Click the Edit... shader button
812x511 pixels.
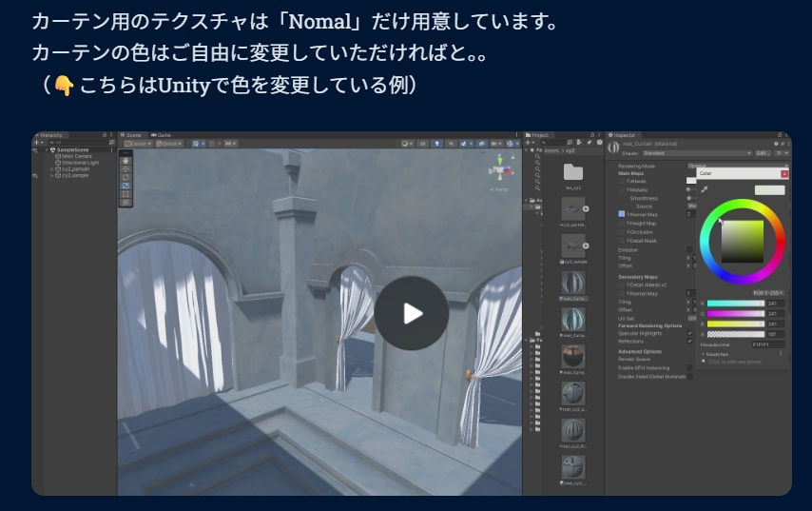click(763, 153)
